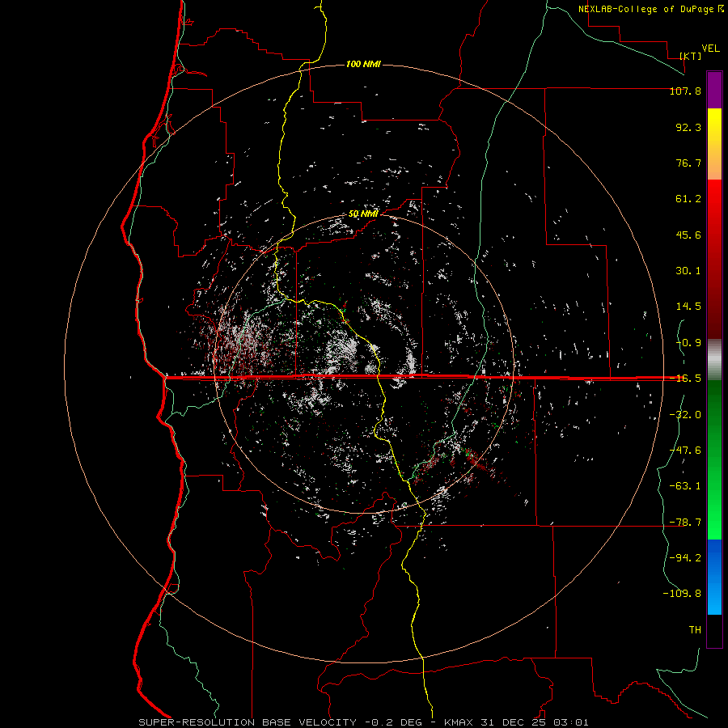728x728 pixels.
Task: Click the -94.2 velocity scale value
Action: click(x=685, y=558)
